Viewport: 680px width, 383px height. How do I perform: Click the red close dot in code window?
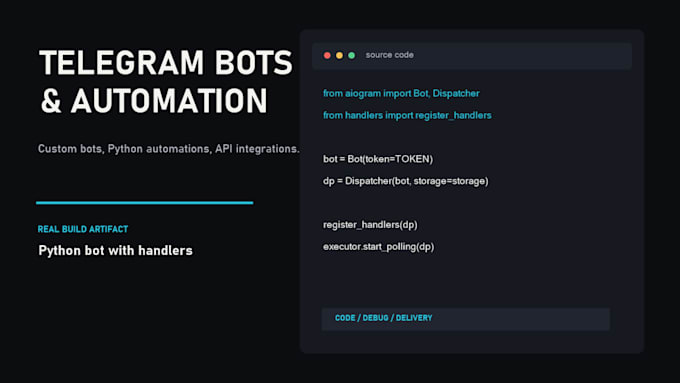point(327,55)
